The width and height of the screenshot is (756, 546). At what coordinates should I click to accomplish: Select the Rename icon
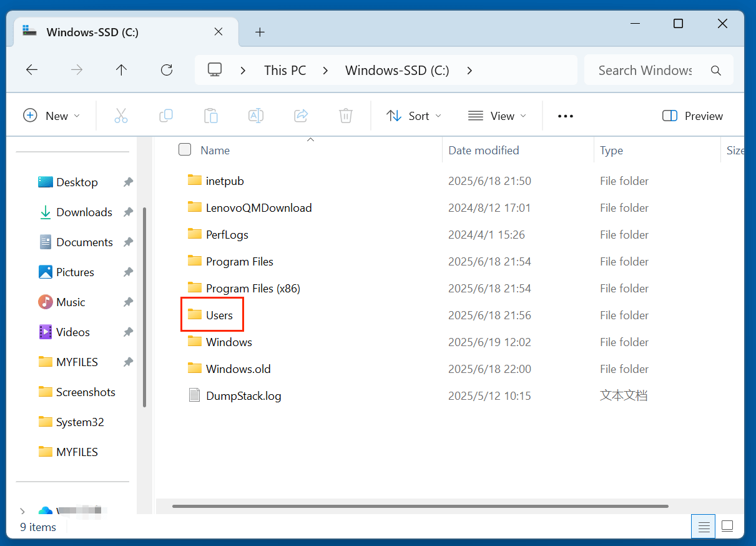[x=255, y=116]
